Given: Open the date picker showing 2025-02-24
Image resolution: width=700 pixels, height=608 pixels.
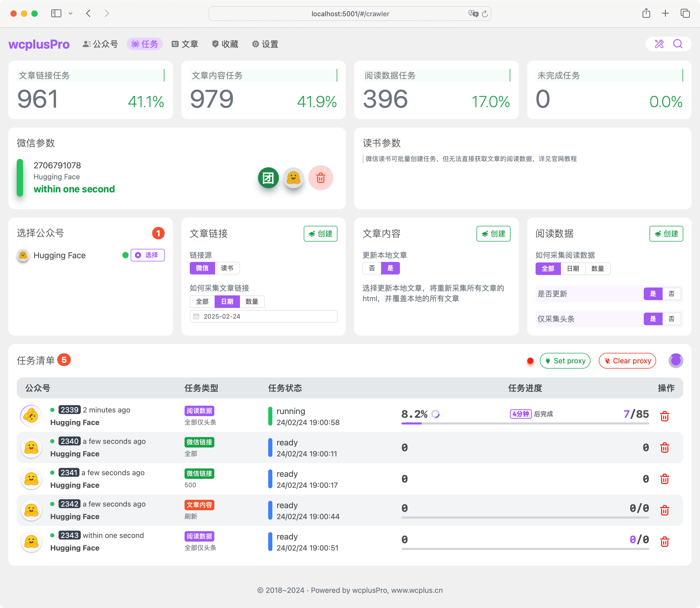Looking at the screenshot, I should [263, 316].
